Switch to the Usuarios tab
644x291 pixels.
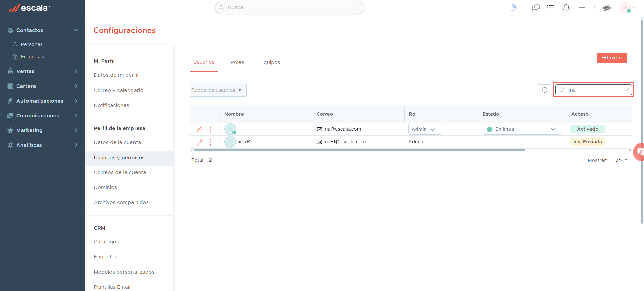tap(204, 62)
